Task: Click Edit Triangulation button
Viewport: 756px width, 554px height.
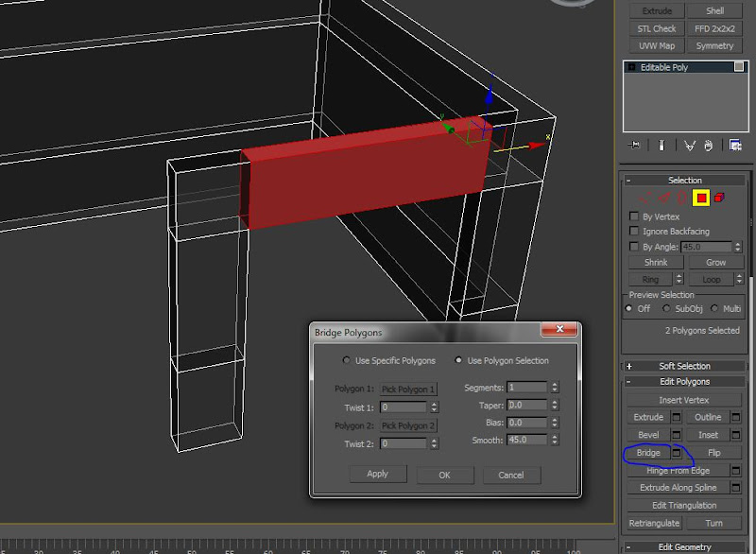Action: (683, 505)
